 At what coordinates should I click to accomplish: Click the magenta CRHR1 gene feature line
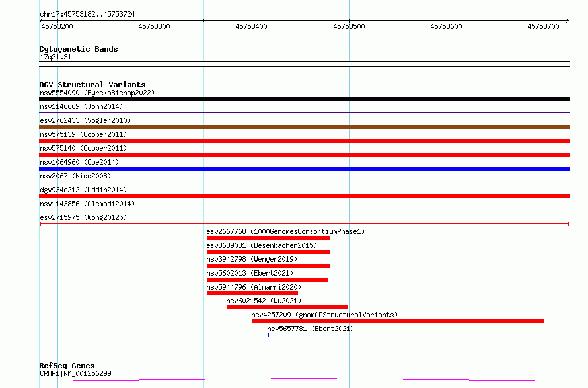(x=304, y=380)
